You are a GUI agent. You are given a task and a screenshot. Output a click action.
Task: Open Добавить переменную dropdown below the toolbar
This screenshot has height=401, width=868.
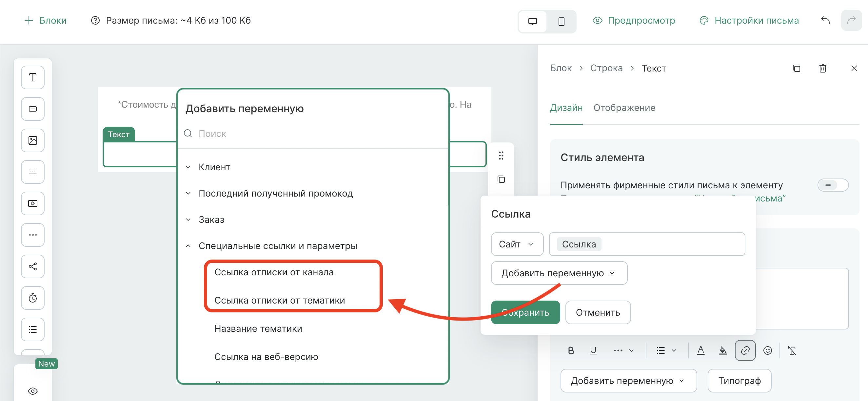[x=628, y=381]
